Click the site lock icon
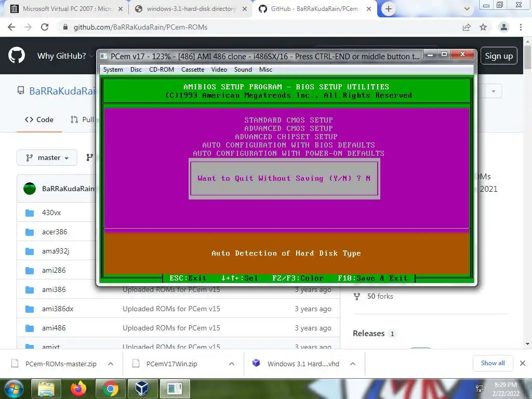This screenshot has height=399, width=532. point(65,27)
